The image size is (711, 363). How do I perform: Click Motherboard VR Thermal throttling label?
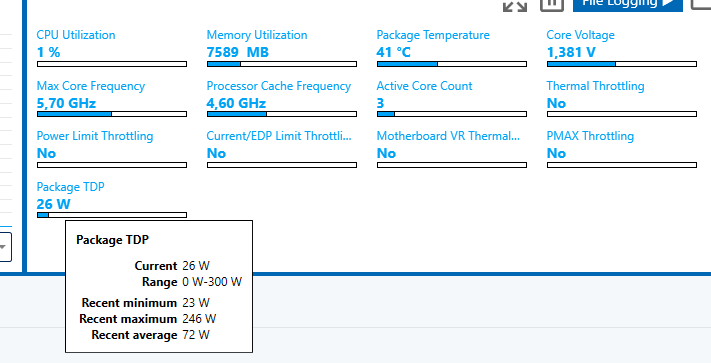tap(448, 136)
